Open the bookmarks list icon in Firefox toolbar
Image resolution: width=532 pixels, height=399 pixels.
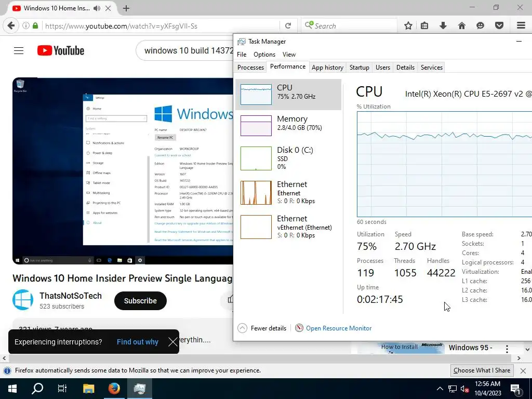424,26
